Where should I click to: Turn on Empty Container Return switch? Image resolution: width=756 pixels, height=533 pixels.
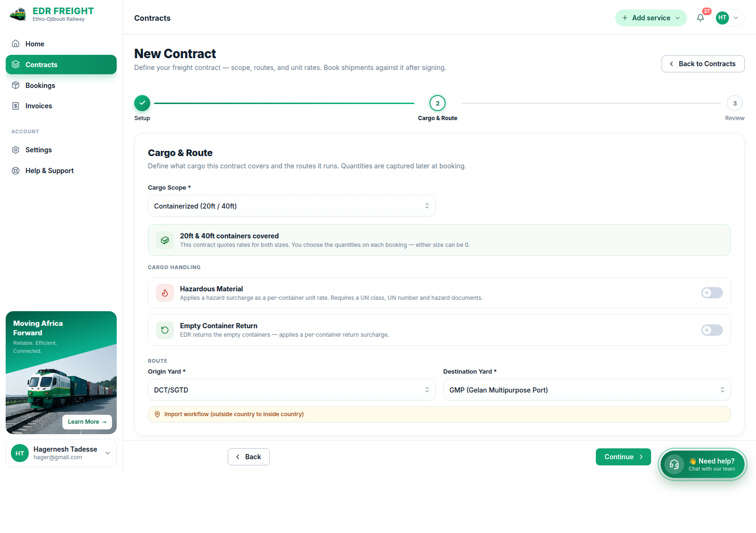pos(712,330)
